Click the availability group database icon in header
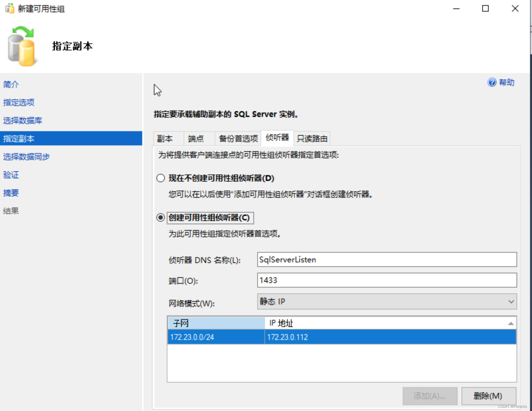 point(22,46)
